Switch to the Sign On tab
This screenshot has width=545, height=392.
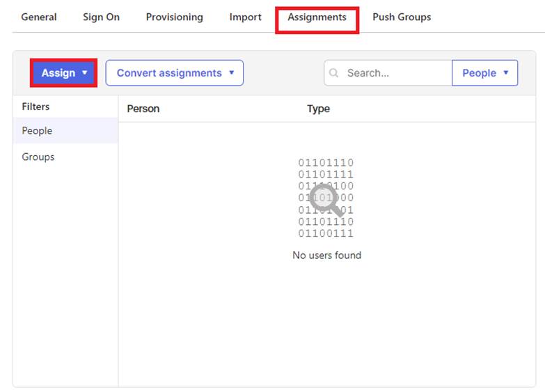click(101, 17)
